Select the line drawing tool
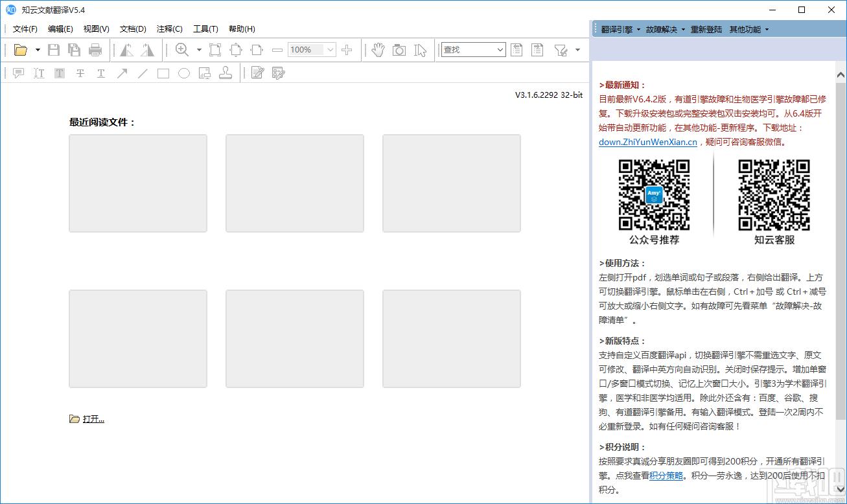This screenshot has height=504, width=847. click(x=143, y=73)
